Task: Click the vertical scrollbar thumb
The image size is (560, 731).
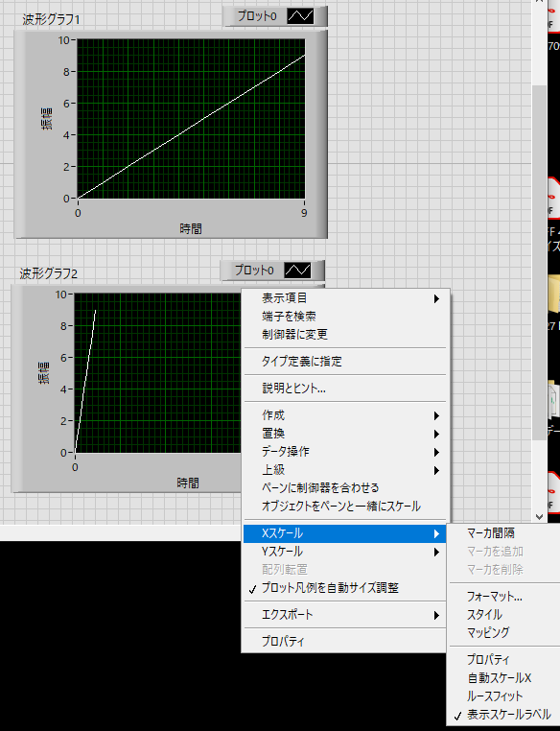Action: click(x=539, y=262)
